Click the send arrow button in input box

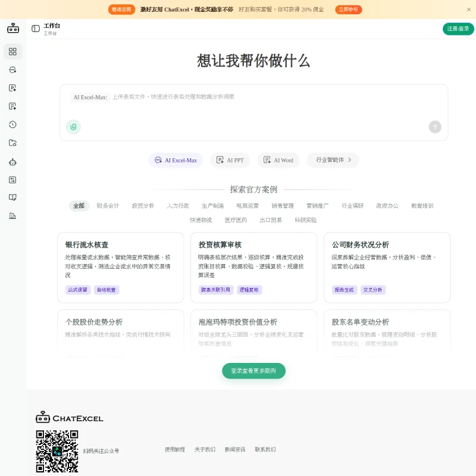[x=435, y=127]
